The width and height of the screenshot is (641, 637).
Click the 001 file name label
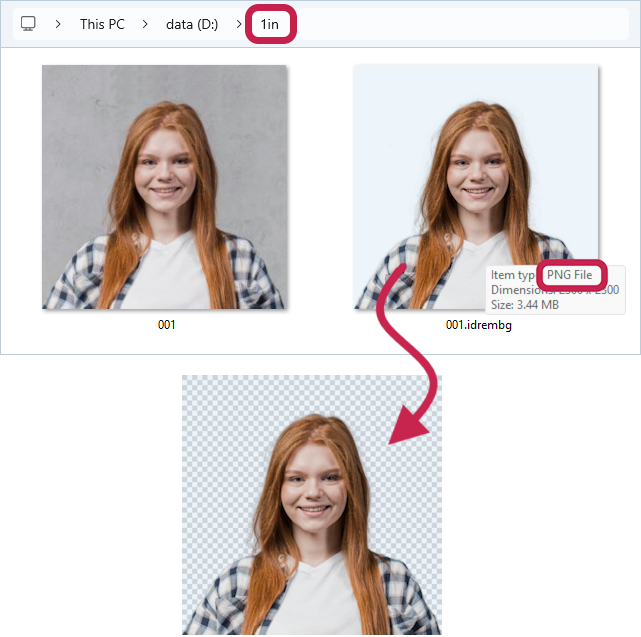(166, 325)
